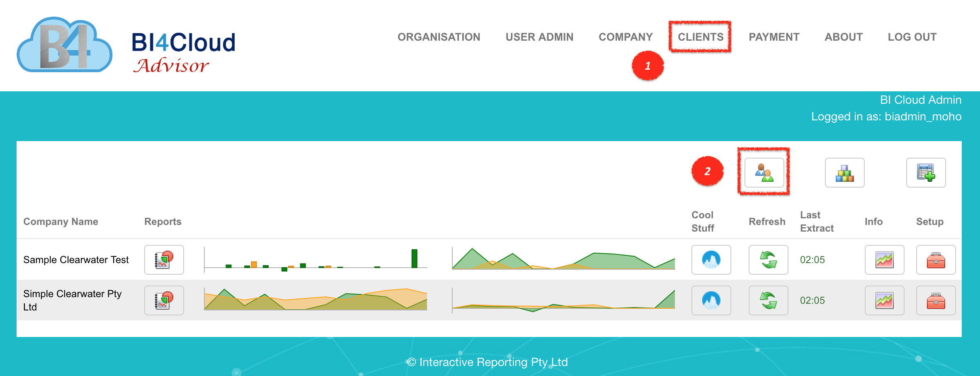The height and width of the screenshot is (376, 980).
Task: Open Reports for Sample Clearwater Test
Action: click(x=164, y=260)
